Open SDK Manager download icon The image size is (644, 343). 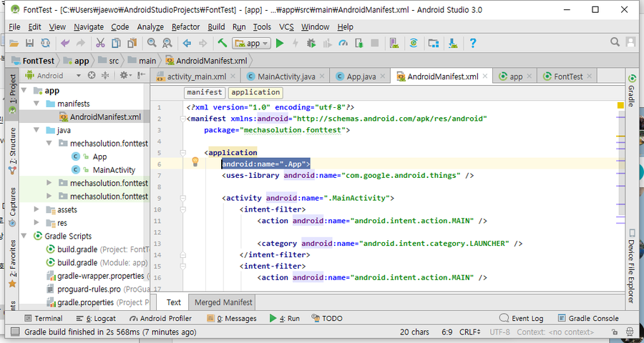(453, 43)
